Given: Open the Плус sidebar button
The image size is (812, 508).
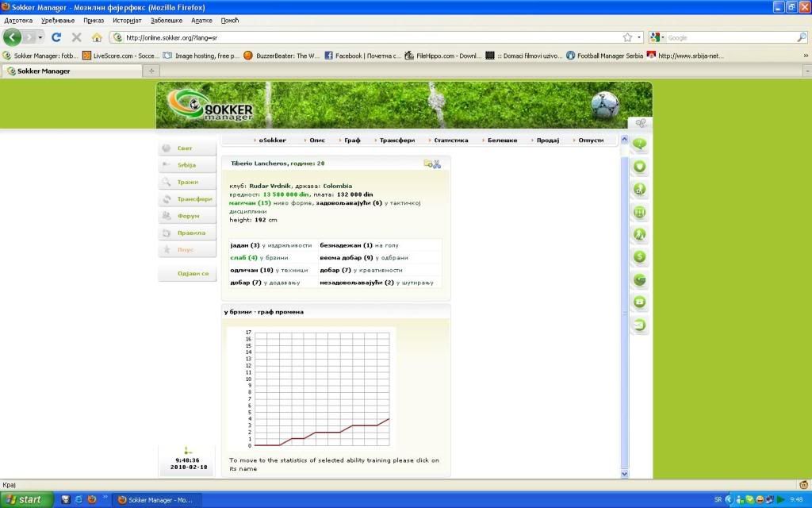Looking at the screenshot, I should pos(187,250).
